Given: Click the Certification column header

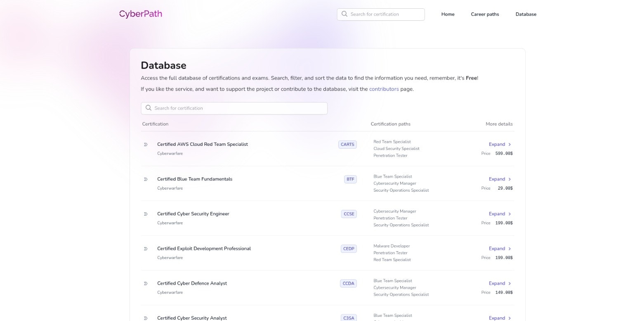Looking at the screenshot, I should pyautogui.click(x=155, y=124).
